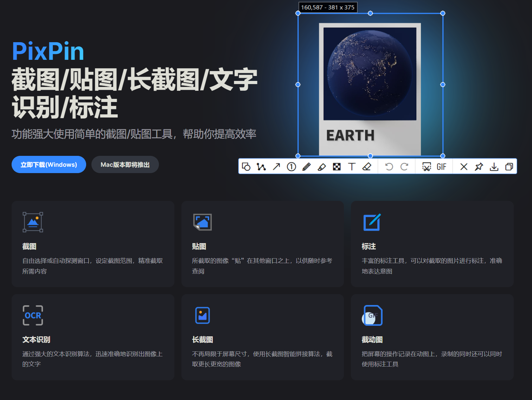Select the arrow annotation tool

(x=276, y=167)
